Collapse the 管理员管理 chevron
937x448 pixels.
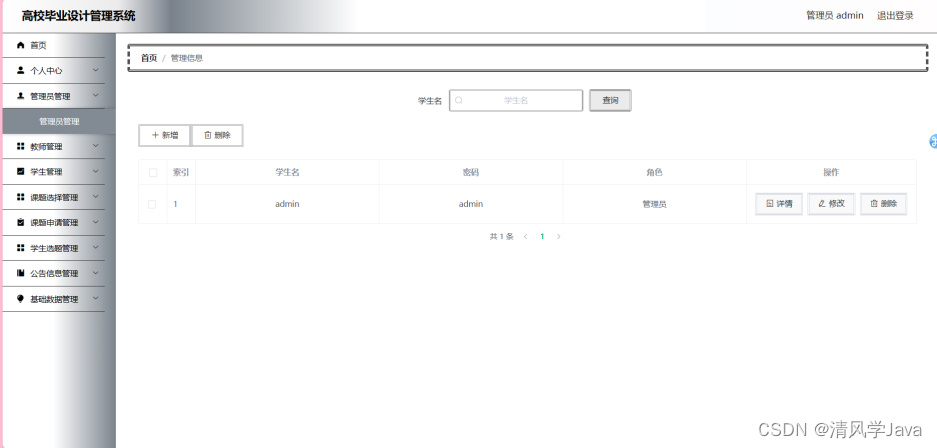pyautogui.click(x=96, y=96)
